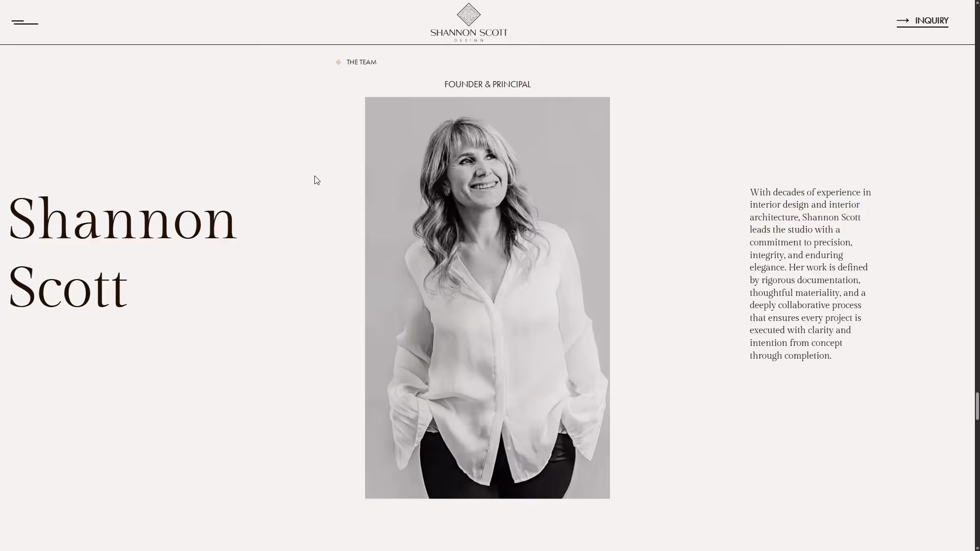
Task: Click the scrollbar up arrow
Action: point(977,3)
